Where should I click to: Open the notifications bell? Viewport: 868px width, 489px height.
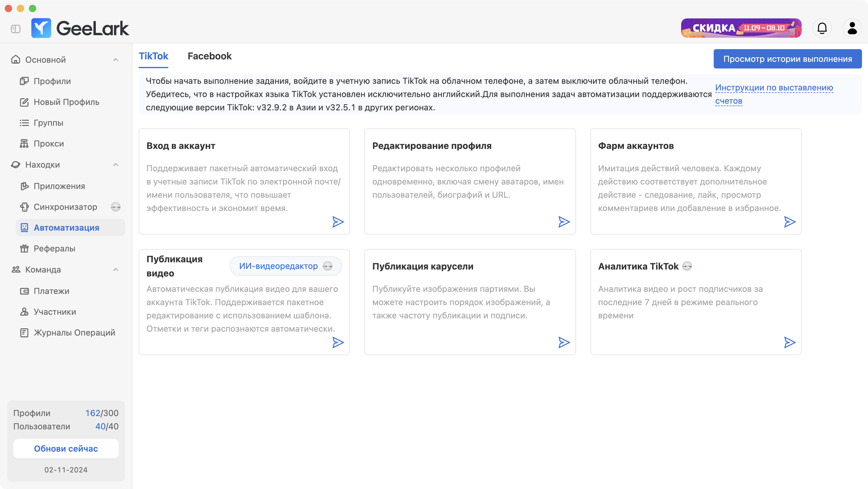(x=822, y=28)
